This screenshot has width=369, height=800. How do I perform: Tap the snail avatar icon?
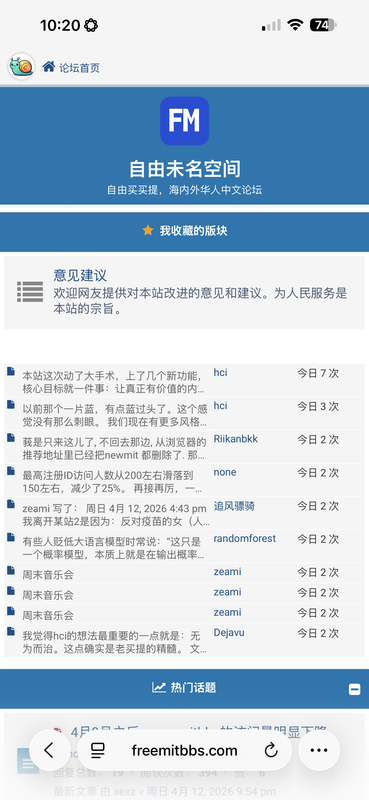[x=21, y=67]
